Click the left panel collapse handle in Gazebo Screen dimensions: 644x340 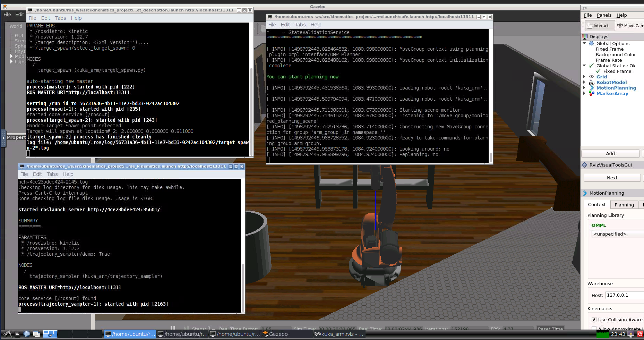pyautogui.click(x=3, y=138)
